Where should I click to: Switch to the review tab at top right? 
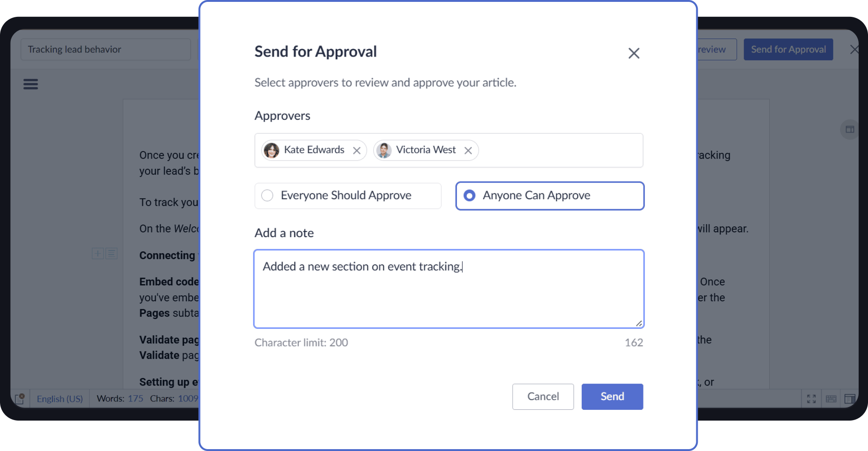[713, 49]
